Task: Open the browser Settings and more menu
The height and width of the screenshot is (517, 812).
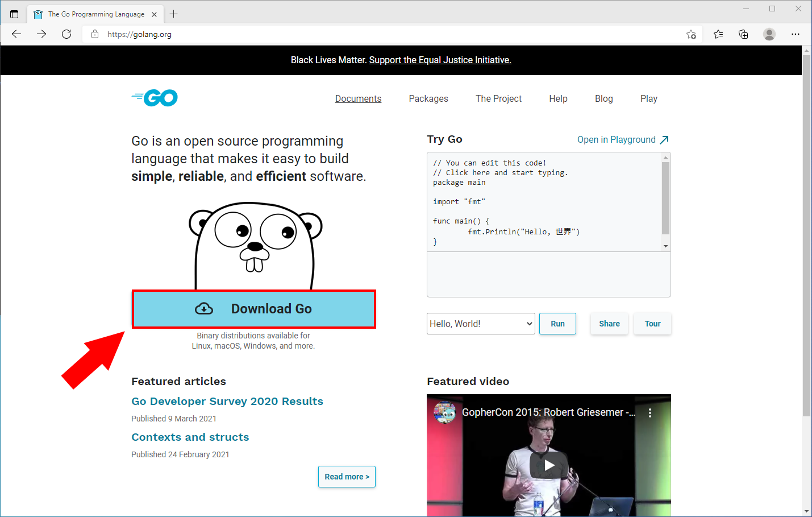Action: point(796,34)
